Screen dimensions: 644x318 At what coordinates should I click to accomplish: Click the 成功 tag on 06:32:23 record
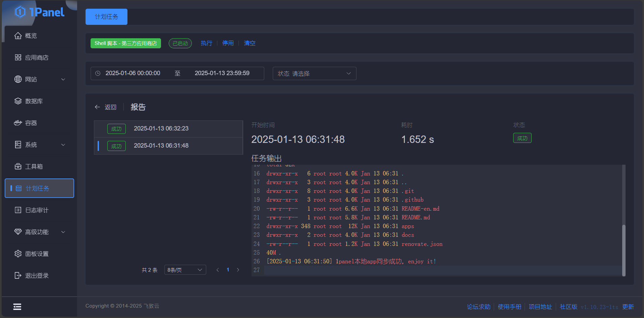(x=116, y=129)
